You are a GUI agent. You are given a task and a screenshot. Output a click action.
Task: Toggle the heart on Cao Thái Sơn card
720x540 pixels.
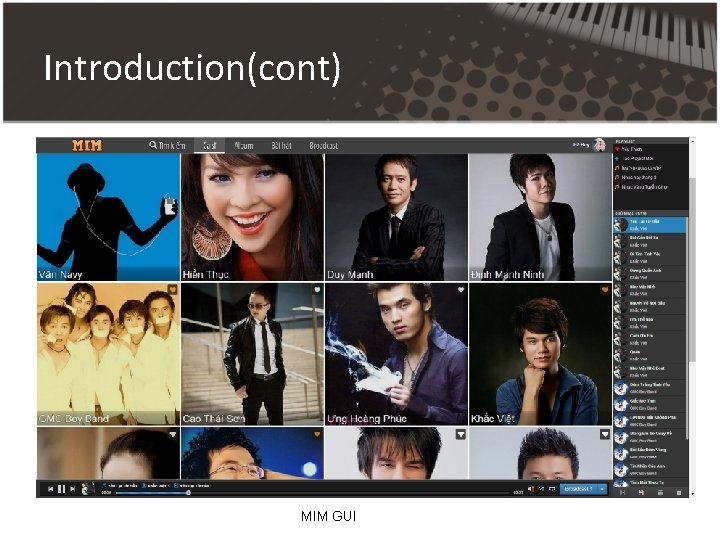[317, 290]
